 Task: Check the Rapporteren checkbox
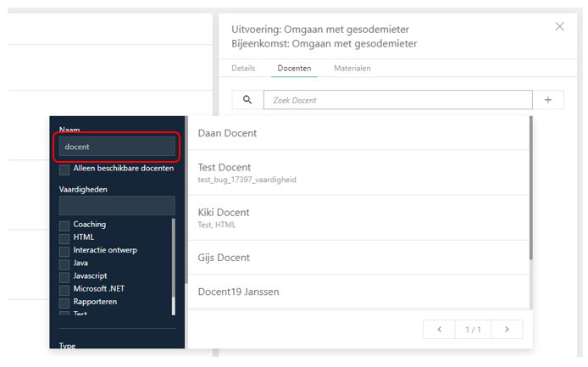(64, 302)
